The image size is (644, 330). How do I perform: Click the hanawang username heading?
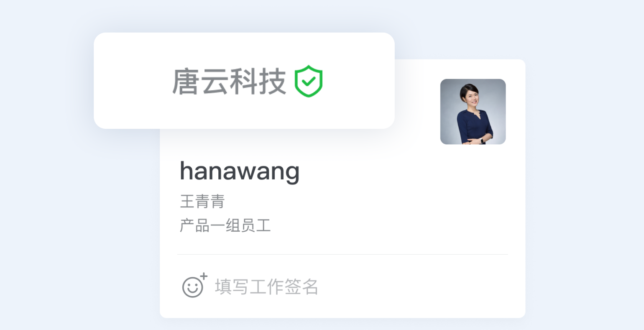(x=240, y=171)
